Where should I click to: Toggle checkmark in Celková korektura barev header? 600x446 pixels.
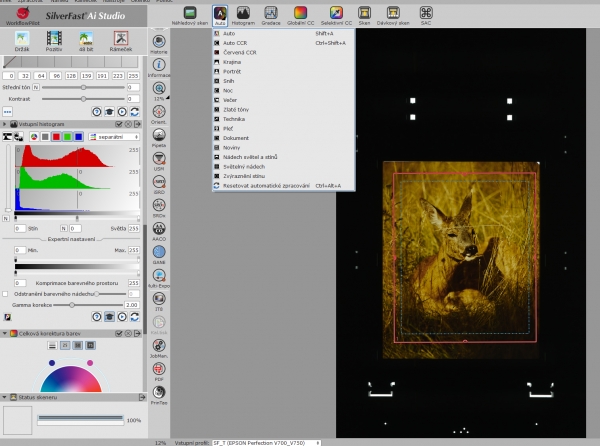pyautogui.click(x=119, y=334)
